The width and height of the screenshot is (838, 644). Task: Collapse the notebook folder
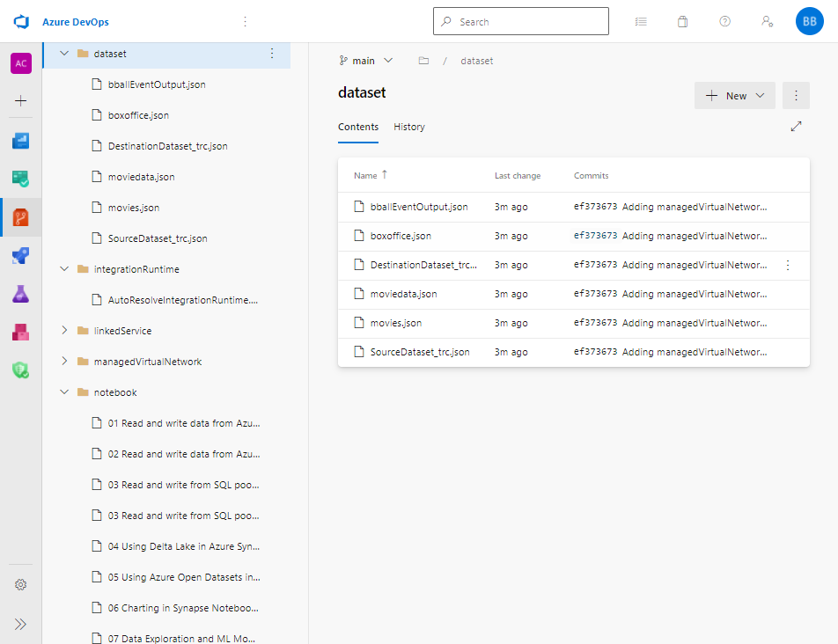(64, 392)
